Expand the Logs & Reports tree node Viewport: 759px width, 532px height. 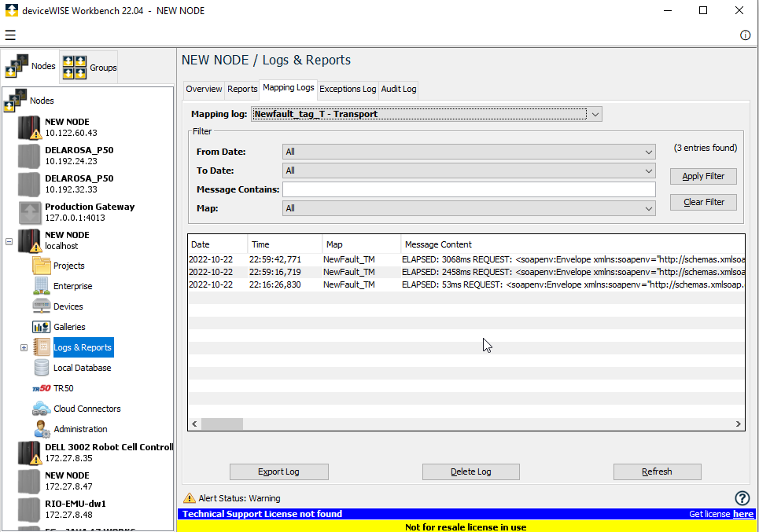[24, 347]
